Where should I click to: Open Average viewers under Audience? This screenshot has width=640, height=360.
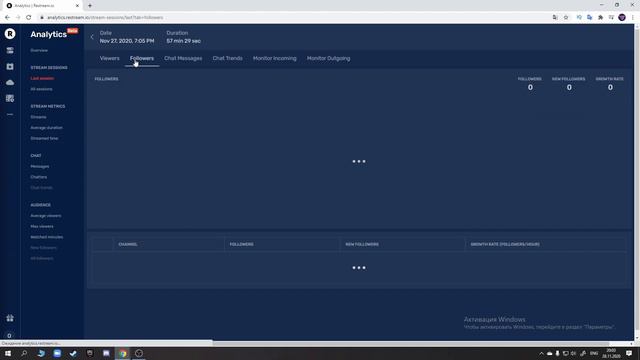pyautogui.click(x=46, y=216)
